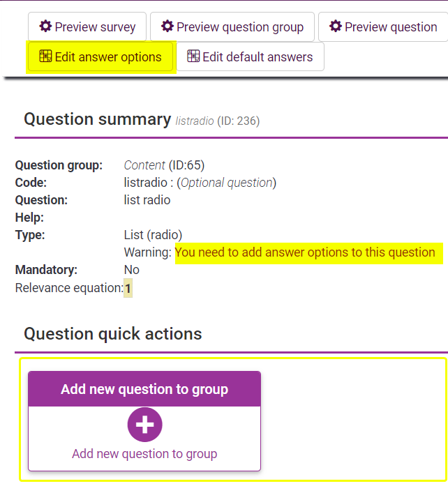The width and height of the screenshot is (448, 486).
Task: Click the grid icon on Edit answer options
Action: click(x=45, y=57)
